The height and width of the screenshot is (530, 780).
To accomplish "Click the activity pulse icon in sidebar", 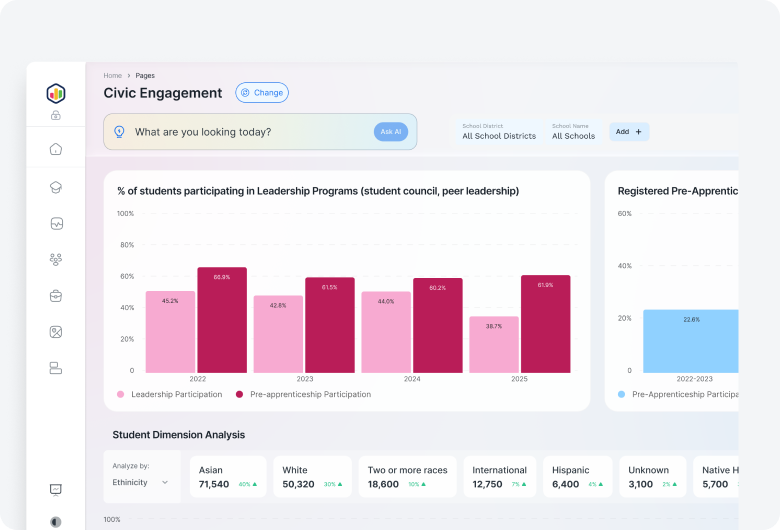I will [x=56, y=223].
